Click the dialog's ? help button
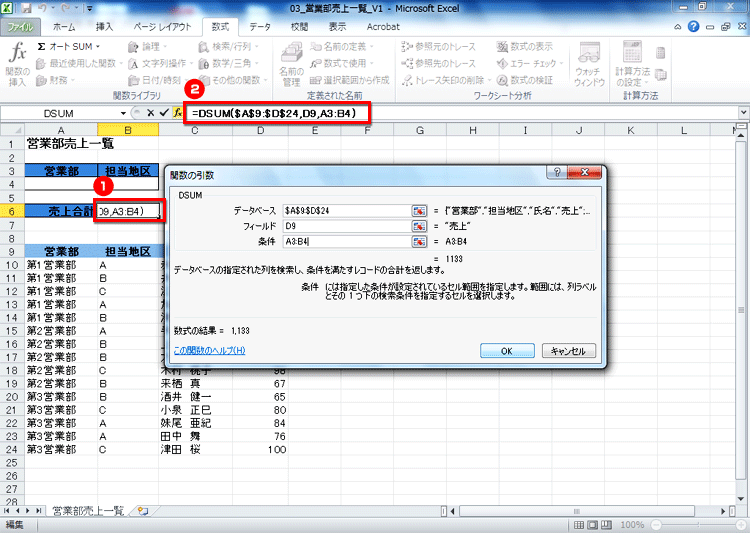 pos(557,172)
